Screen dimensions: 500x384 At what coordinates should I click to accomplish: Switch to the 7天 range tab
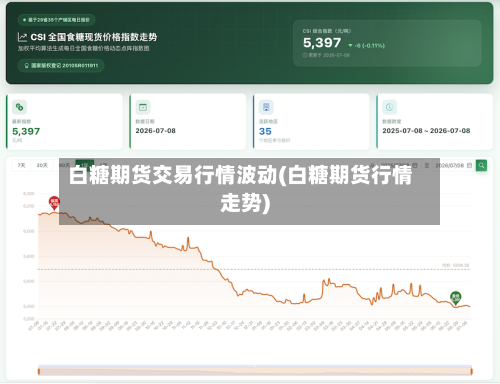[x=21, y=166]
